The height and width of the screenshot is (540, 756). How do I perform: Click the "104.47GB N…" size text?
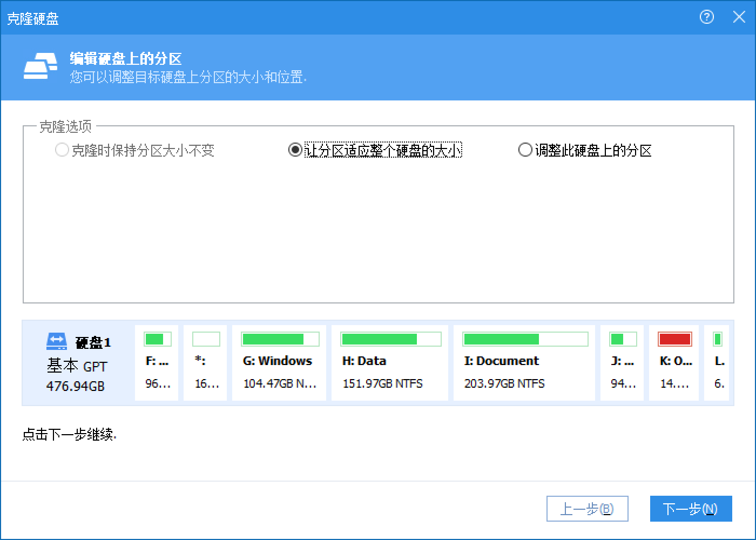[280, 383]
